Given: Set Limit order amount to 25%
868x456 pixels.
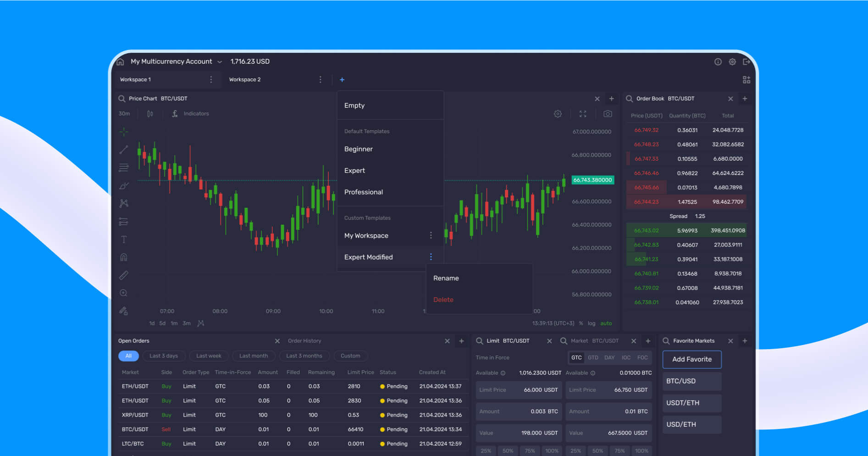Looking at the screenshot, I should pyautogui.click(x=486, y=451).
